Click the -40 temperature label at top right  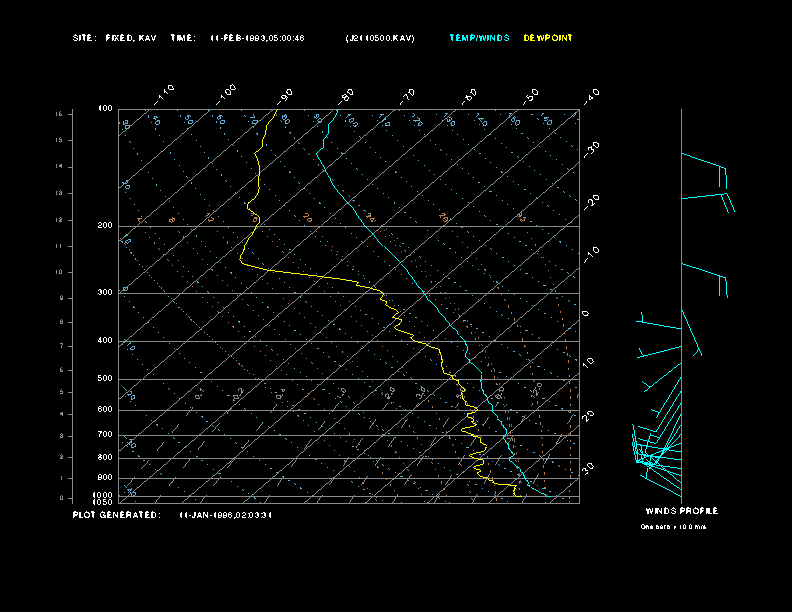591,96
